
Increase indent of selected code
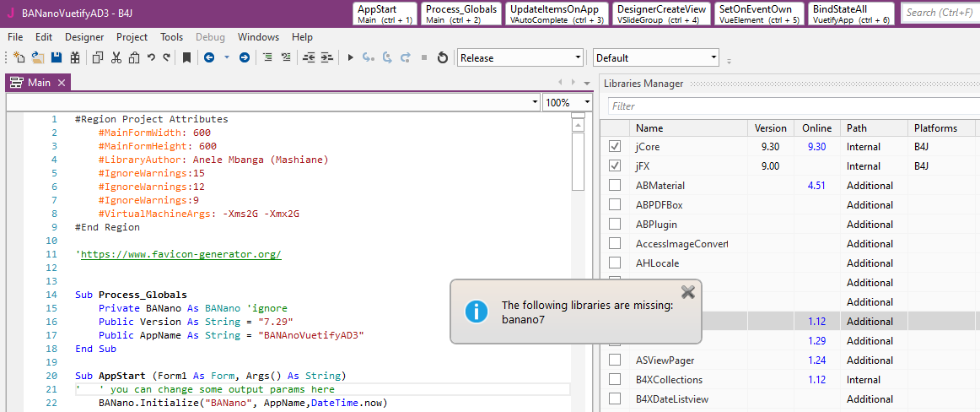[327, 57]
